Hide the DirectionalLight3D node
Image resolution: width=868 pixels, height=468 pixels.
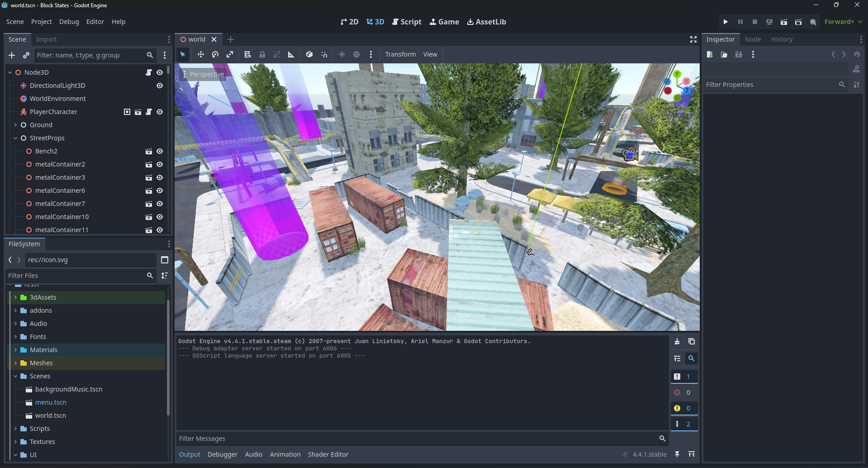[x=160, y=86]
